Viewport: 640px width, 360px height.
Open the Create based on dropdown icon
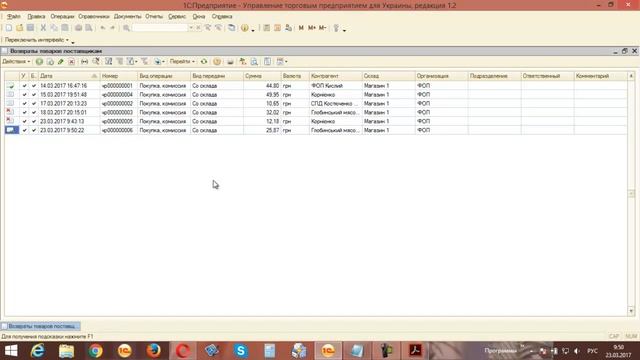[159, 62]
